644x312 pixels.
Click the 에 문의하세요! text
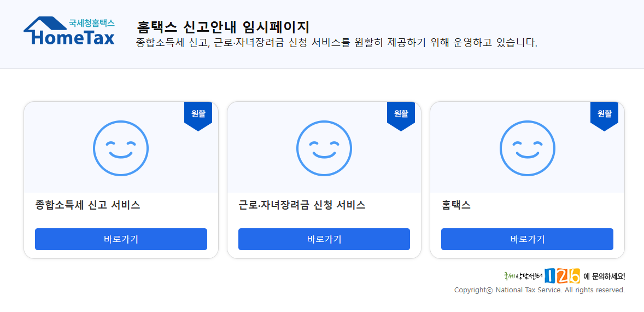pos(604,276)
